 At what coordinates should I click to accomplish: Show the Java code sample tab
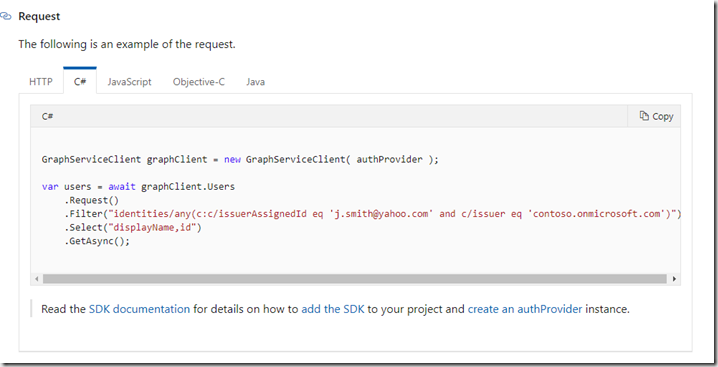click(x=255, y=82)
